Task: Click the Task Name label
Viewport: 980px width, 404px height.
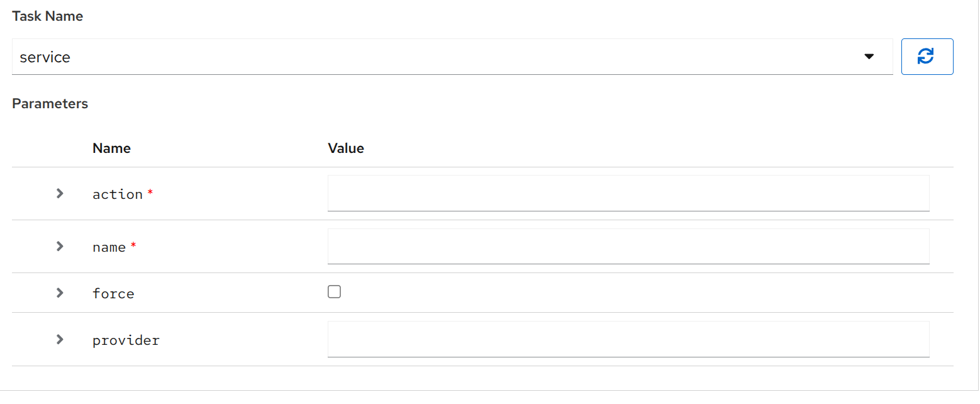Action: [47, 16]
